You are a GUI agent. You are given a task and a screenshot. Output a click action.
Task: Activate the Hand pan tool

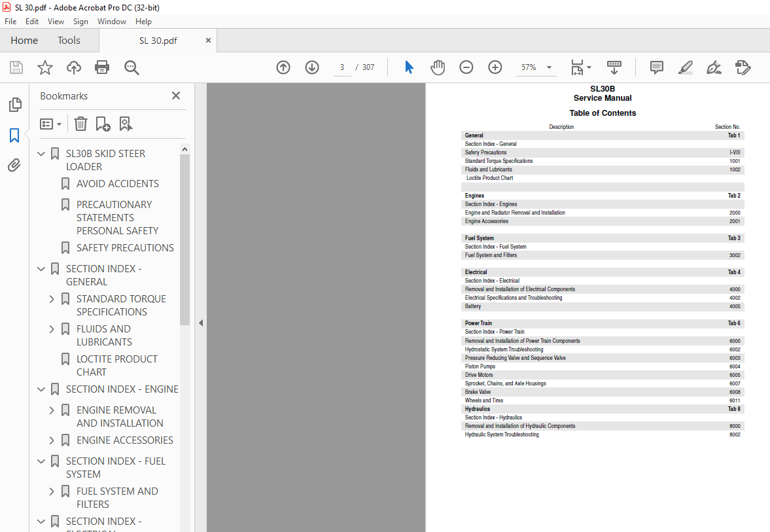(x=438, y=67)
